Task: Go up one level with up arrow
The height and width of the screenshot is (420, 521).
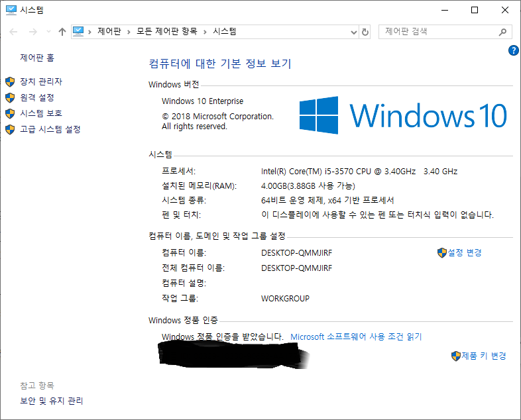Action: pos(62,32)
